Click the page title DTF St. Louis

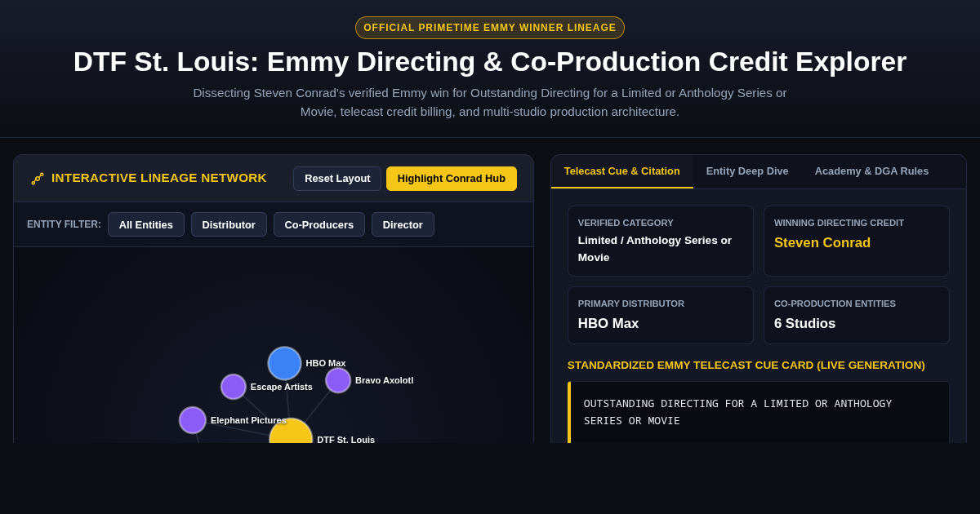[x=490, y=61]
